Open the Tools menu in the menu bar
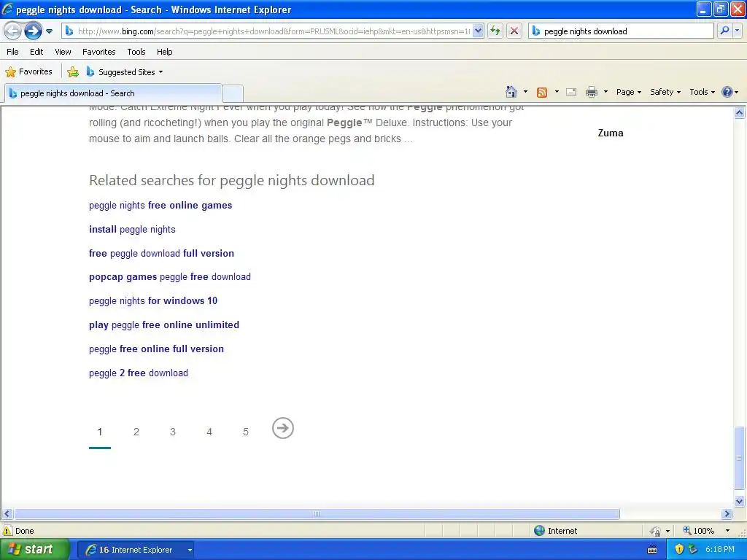Screen dimensions: 747x560 click(x=136, y=52)
